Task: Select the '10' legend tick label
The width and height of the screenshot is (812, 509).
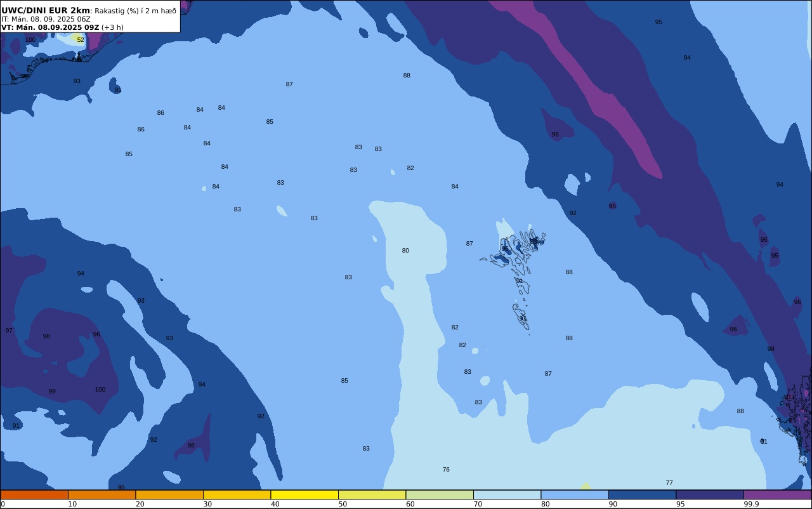Action: (72, 504)
